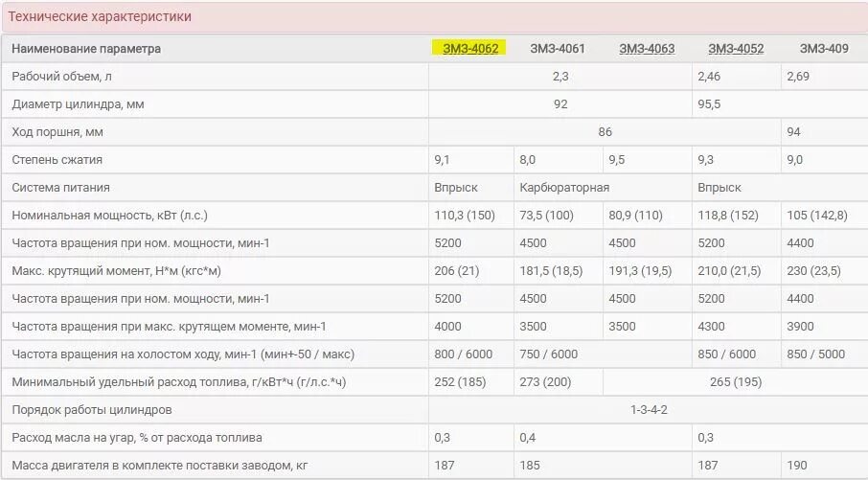Click the power value 118,8 (152)

pyautogui.click(x=728, y=216)
